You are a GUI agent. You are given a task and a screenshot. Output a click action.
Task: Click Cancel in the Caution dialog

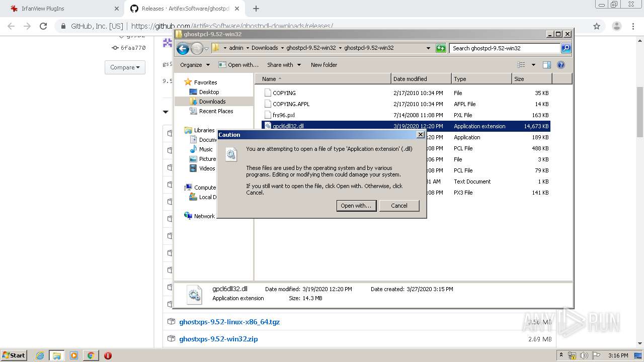point(399,206)
